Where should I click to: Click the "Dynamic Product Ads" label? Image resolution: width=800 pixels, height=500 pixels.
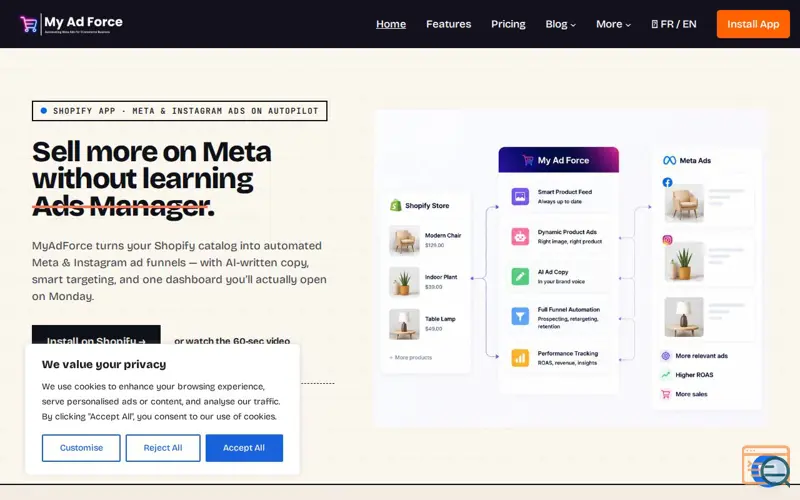(567, 232)
